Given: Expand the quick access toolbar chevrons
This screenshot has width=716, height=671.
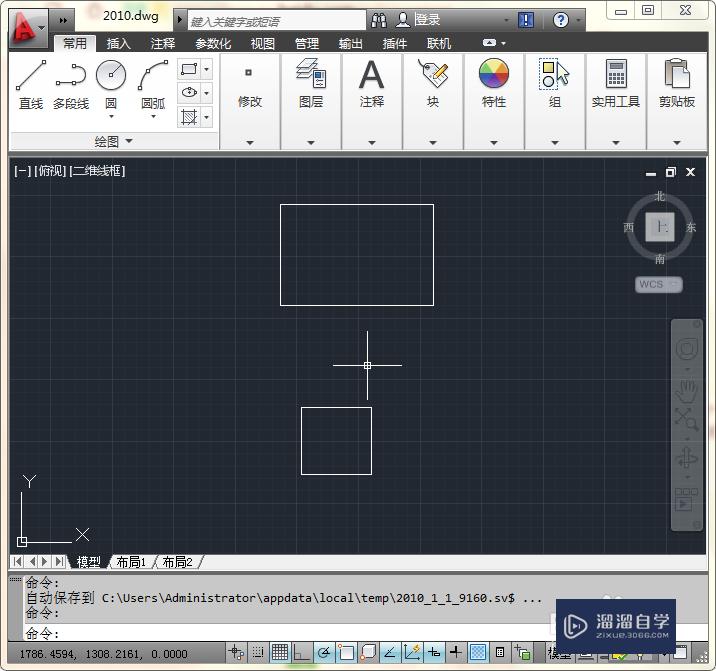Looking at the screenshot, I should point(63,21).
